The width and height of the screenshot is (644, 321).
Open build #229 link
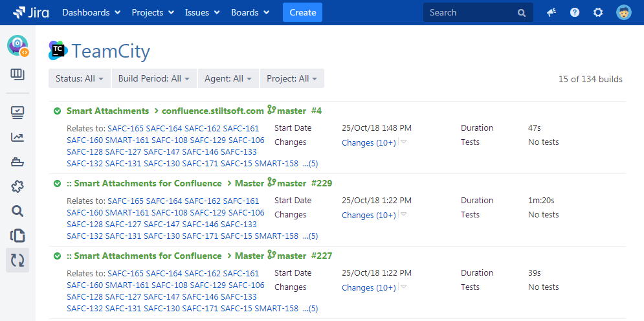[321, 183]
